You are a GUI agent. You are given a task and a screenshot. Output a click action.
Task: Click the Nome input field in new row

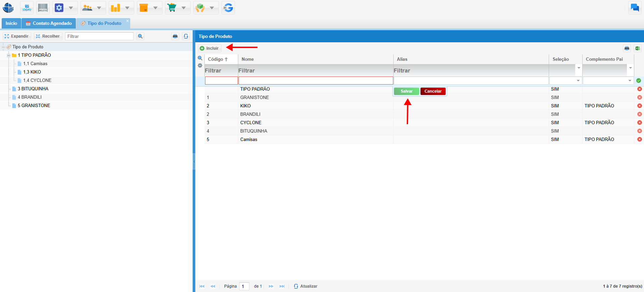click(x=315, y=81)
